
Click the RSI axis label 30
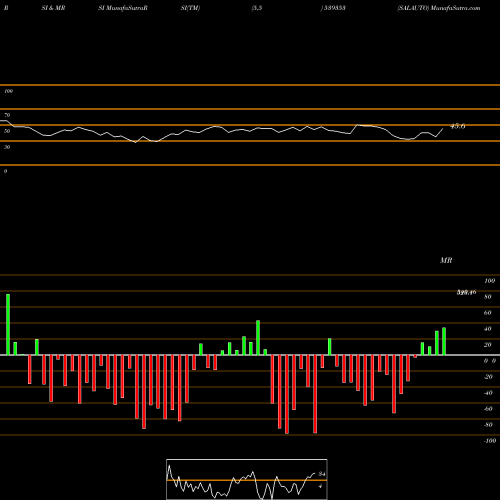tap(7, 147)
